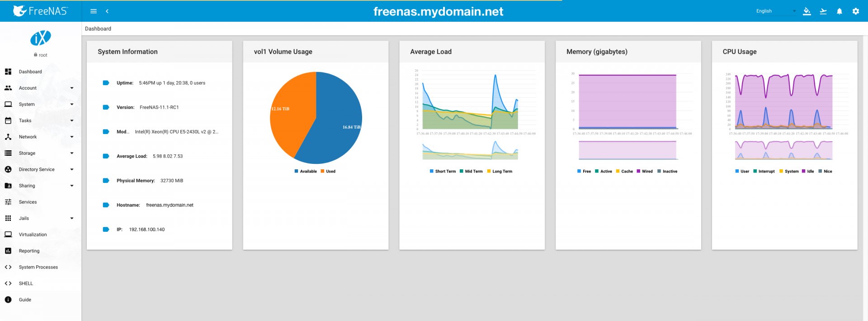Expand the Network menu arrow

[72, 137]
